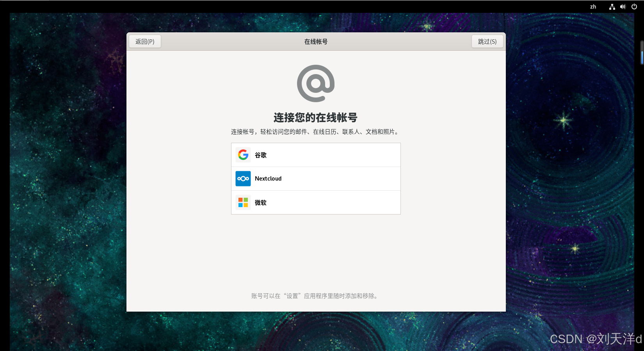Choose the 微软 account label
The height and width of the screenshot is (351, 644).
261,202
